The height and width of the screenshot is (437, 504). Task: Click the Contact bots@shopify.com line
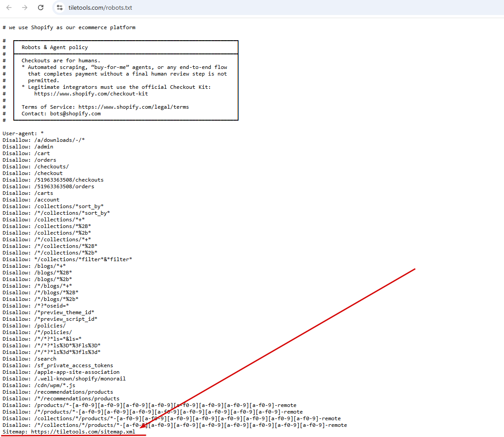pos(61,114)
